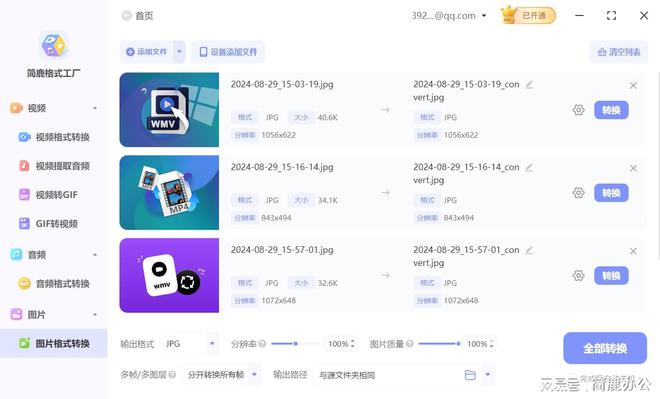Click the 清空列表 button

coord(619,52)
